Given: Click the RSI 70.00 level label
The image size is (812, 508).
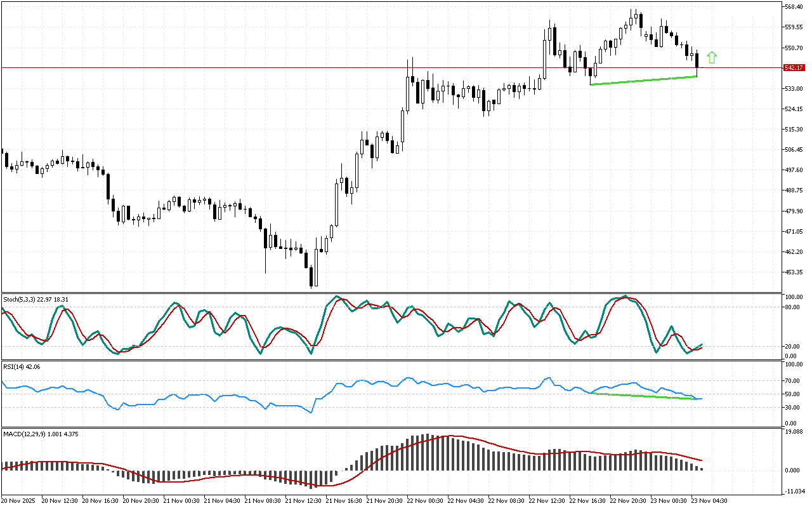Looking at the screenshot, I should 792,381.
